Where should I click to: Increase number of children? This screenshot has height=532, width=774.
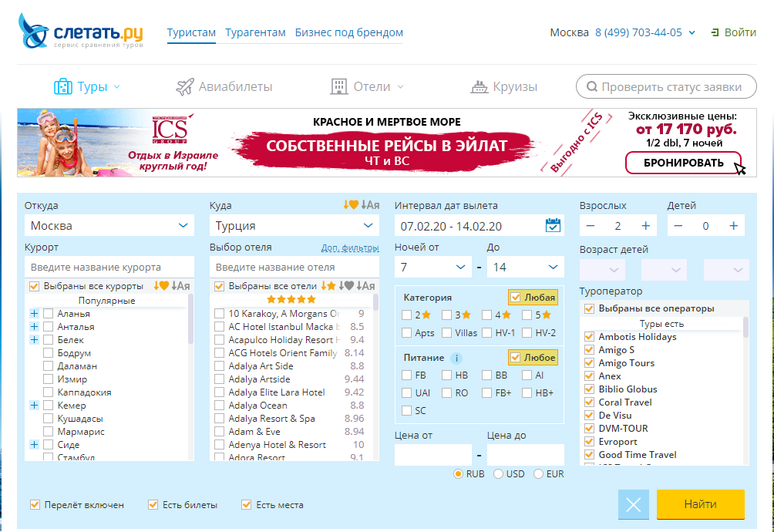tap(733, 226)
